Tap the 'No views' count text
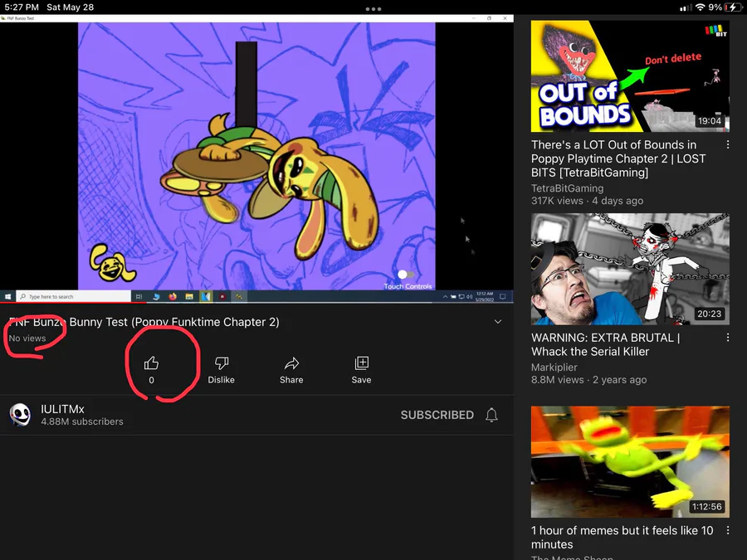Screen dimensions: 747x560 tap(27, 338)
